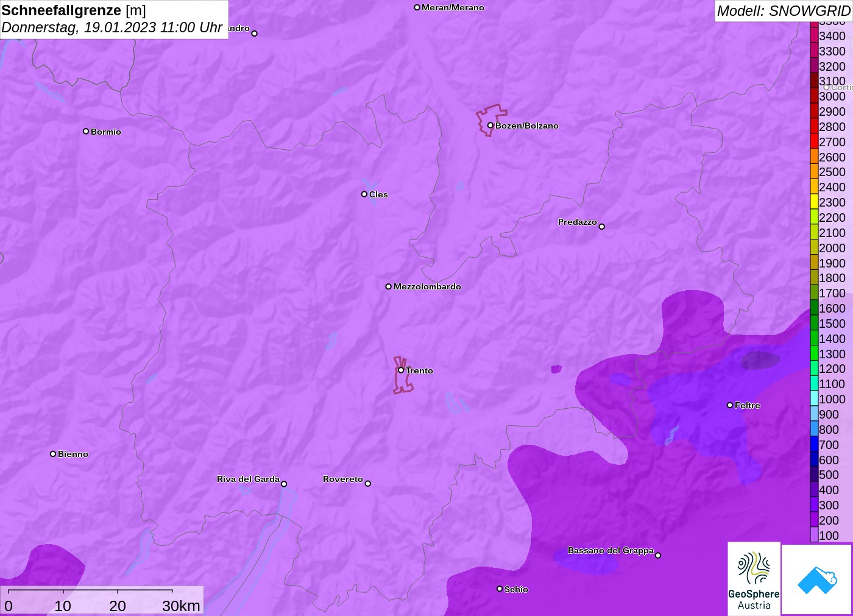
Task: Select the 1500 m legend color swatch
Action: [x=814, y=323]
